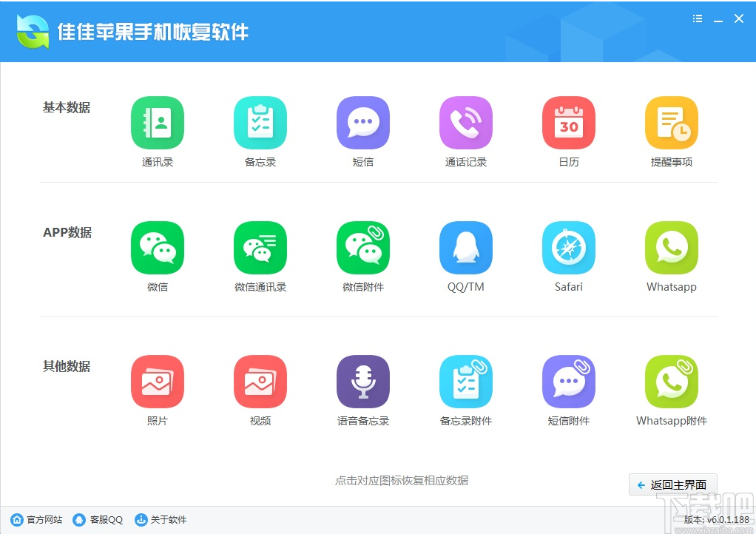Open the 微信通讯录 WeChat contacts icon
756x534 pixels.
click(x=260, y=248)
